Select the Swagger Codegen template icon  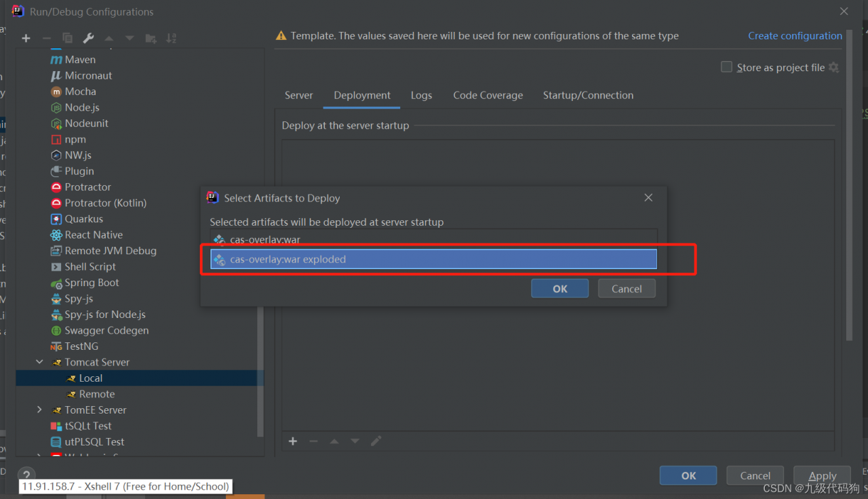tap(56, 330)
